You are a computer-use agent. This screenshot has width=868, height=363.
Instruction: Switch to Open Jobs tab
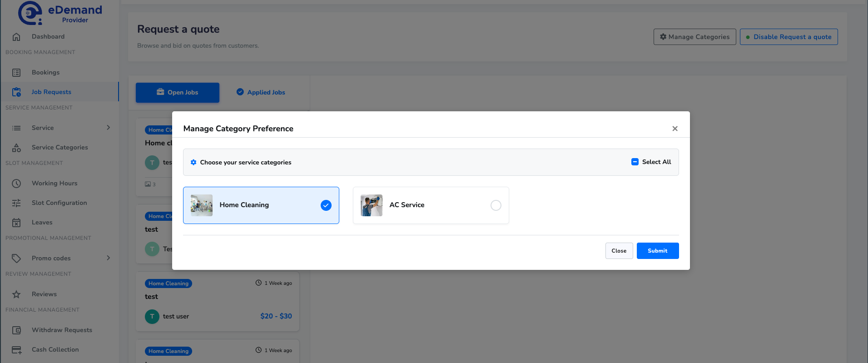click(x=178, y=93)
